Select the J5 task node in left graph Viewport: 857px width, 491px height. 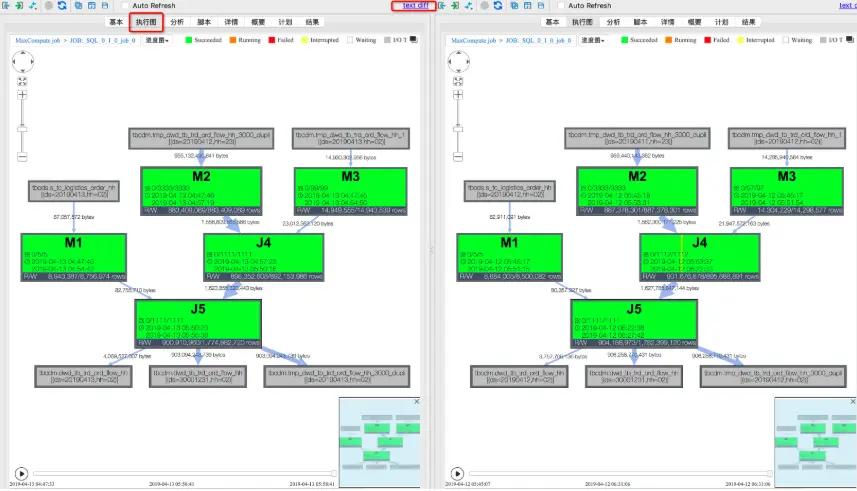[198, 323]
